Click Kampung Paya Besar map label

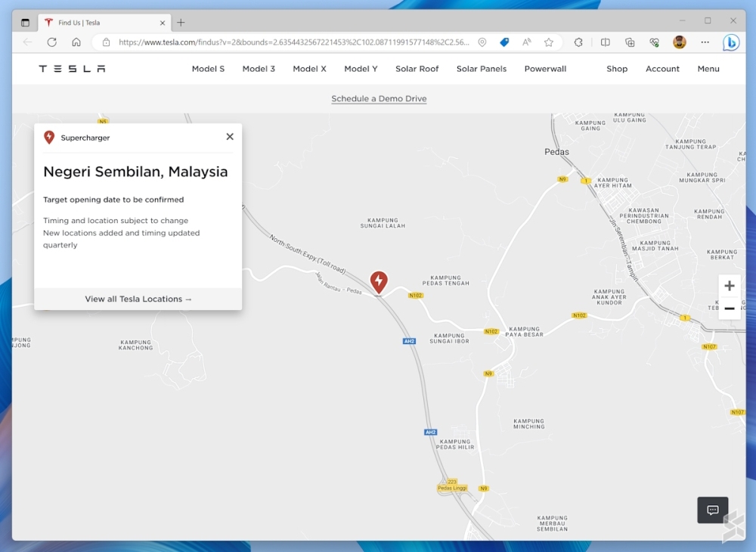(524, 332)
